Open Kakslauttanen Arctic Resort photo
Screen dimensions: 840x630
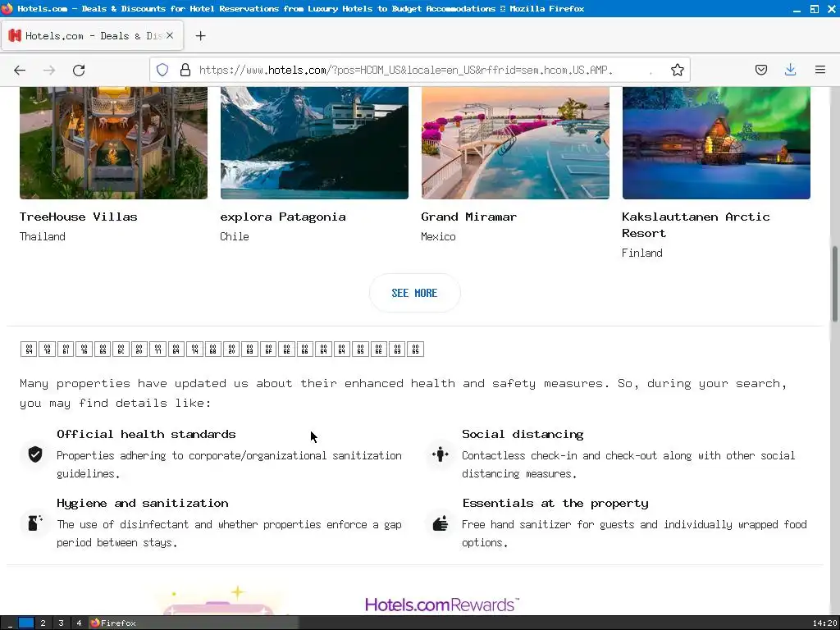[x=716, y=143]
